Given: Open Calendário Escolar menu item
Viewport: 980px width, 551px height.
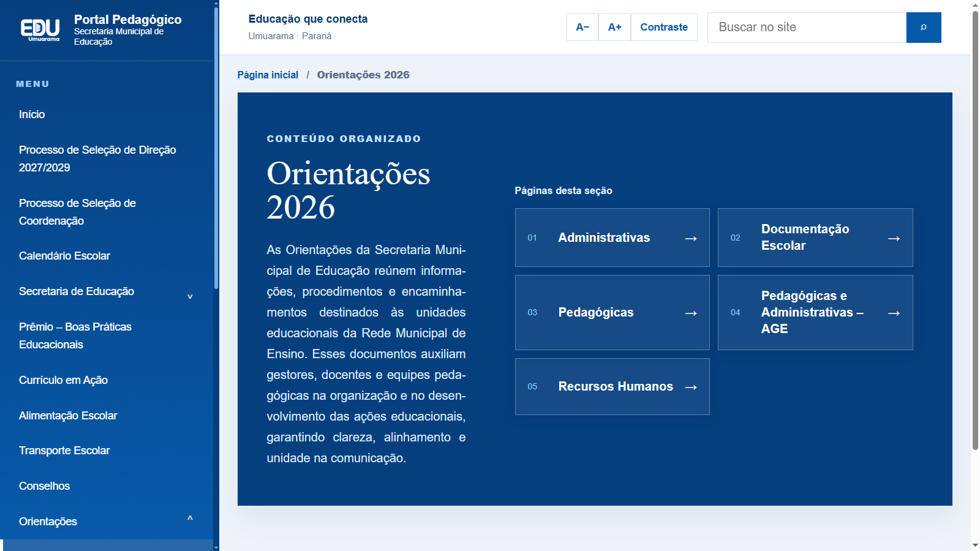Looking at the screenshot, I should pos(64,256).
